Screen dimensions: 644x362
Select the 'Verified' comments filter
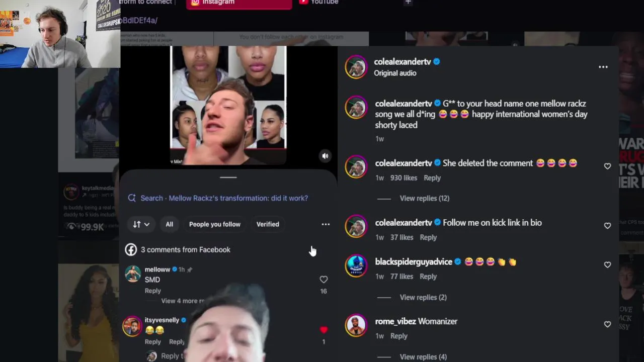click(268, 224)
